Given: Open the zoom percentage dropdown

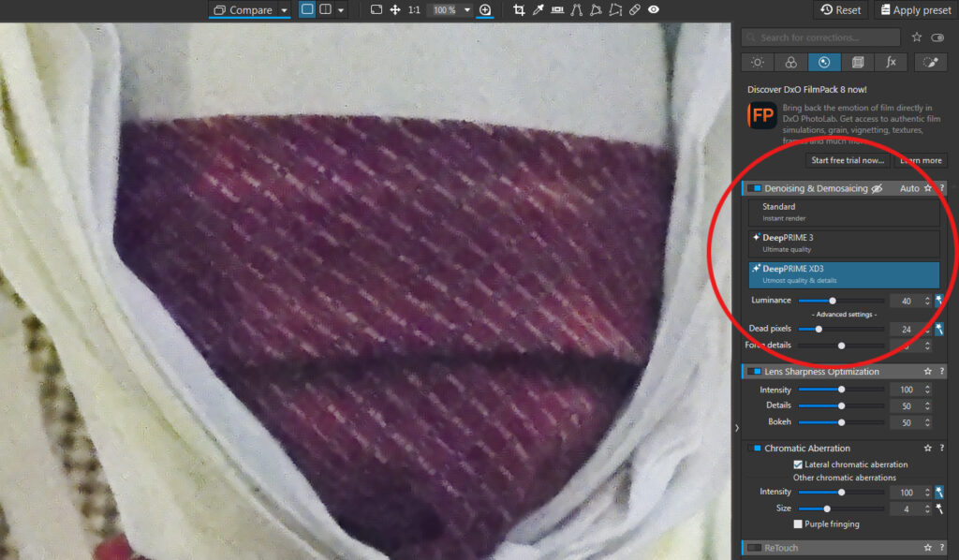Looking at the screenshot, I should (467, 10).
